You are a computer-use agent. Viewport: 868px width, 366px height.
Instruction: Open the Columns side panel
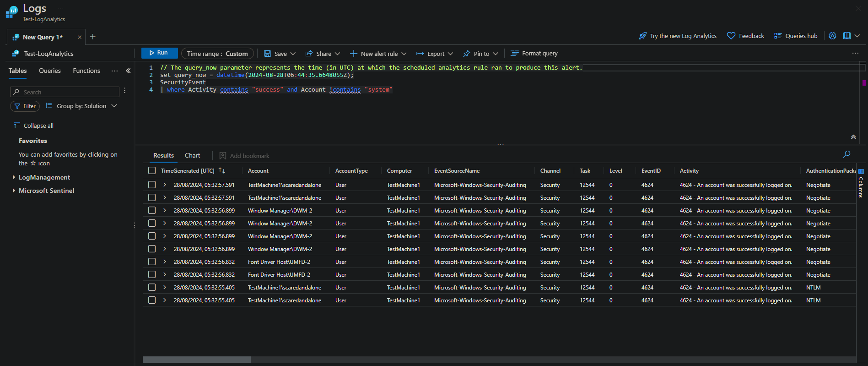(861, 183)
